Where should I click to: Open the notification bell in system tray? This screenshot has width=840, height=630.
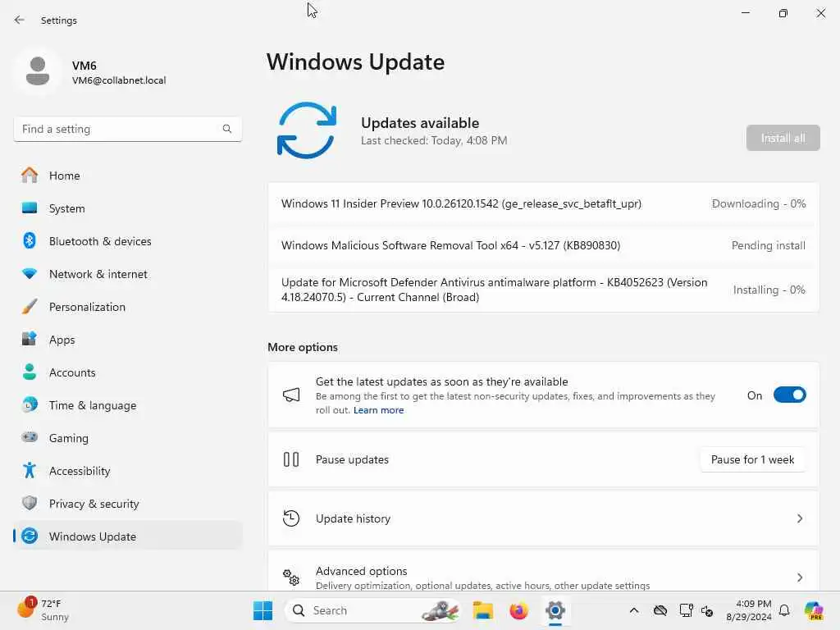point(784,610)
